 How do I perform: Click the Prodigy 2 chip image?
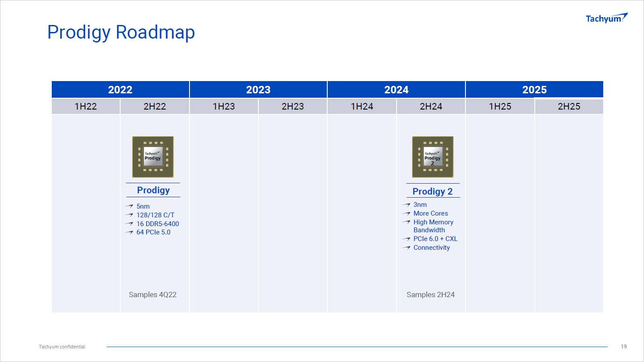tap(433, 157)
